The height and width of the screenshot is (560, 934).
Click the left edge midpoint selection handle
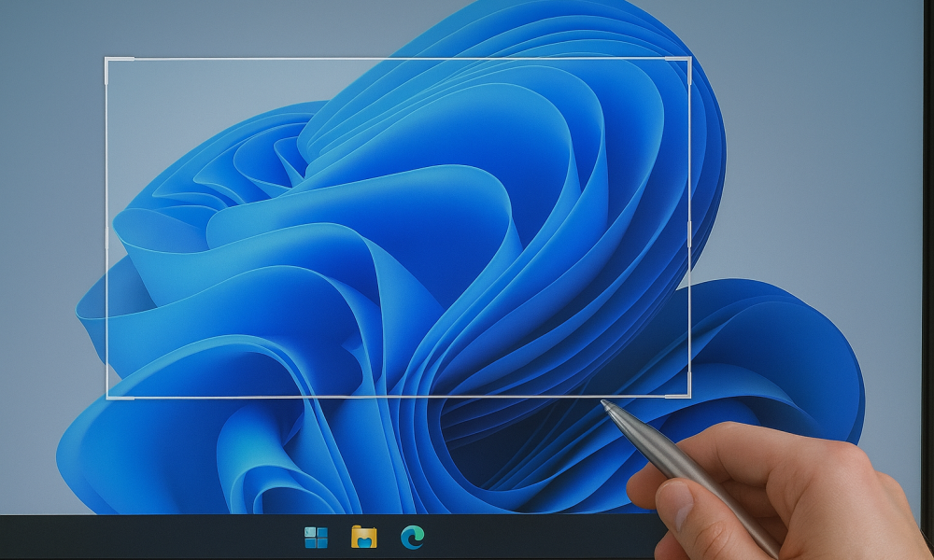coord(106,229)
